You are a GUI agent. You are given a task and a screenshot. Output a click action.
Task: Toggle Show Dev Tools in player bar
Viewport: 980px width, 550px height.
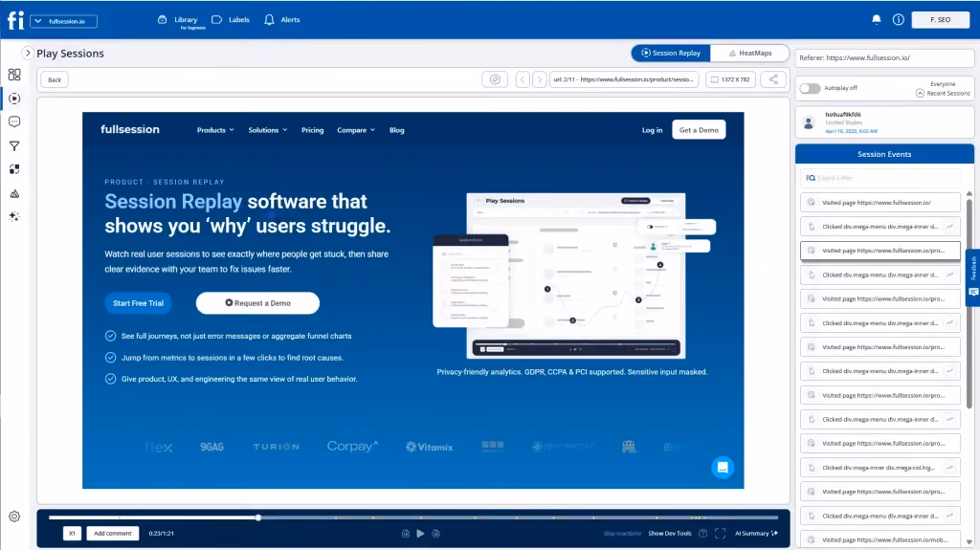pyautogui.click(x=670, y=533)
